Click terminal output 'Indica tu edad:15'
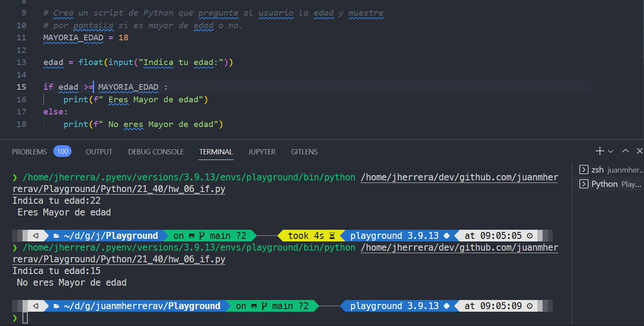This screenshot has width=644, height=326. coord(56,271)
